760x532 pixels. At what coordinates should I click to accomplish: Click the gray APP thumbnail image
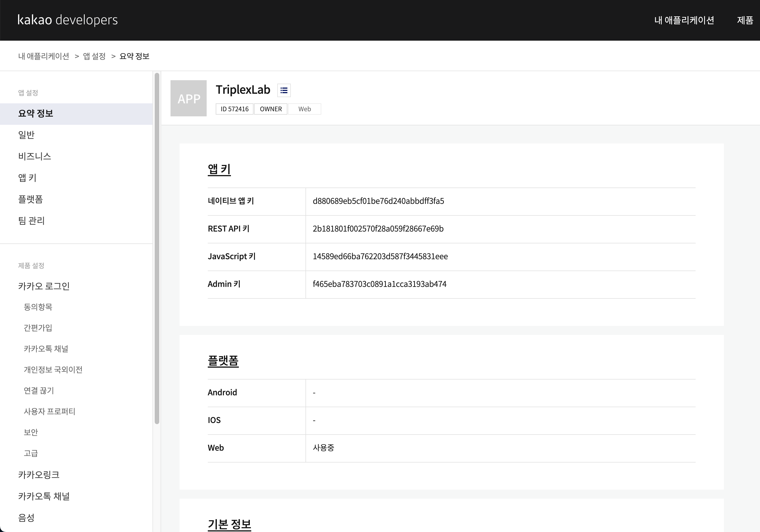(x=188, y=98)
